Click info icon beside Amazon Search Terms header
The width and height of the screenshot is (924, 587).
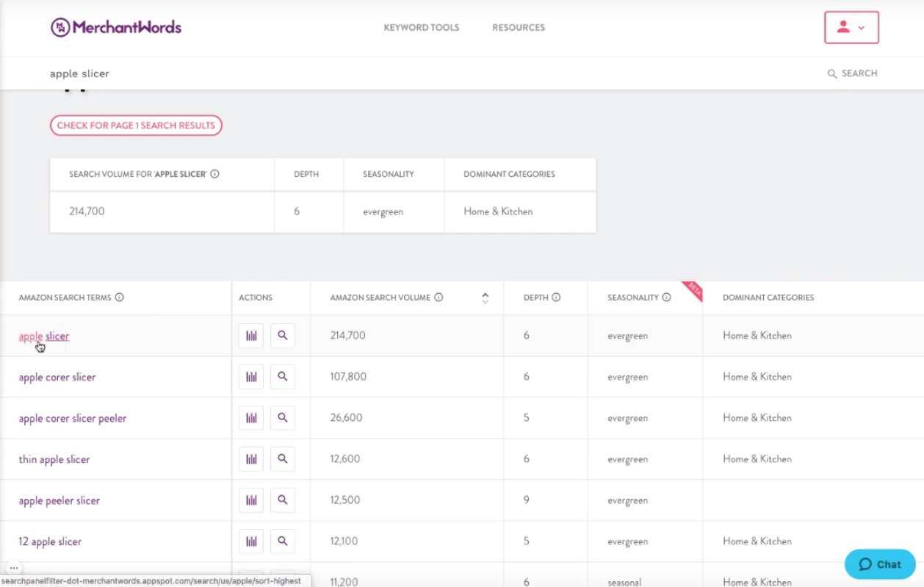[x=119, y=298]
